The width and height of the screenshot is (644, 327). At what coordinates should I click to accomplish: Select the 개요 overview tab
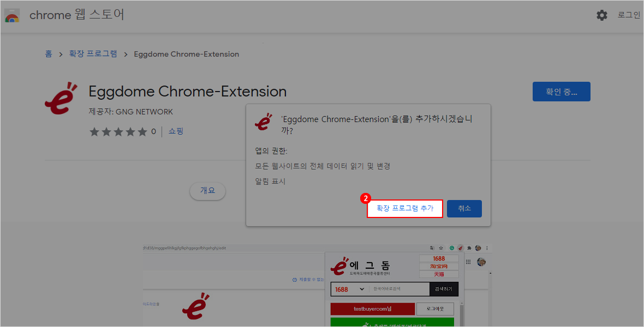click(207, 191)
